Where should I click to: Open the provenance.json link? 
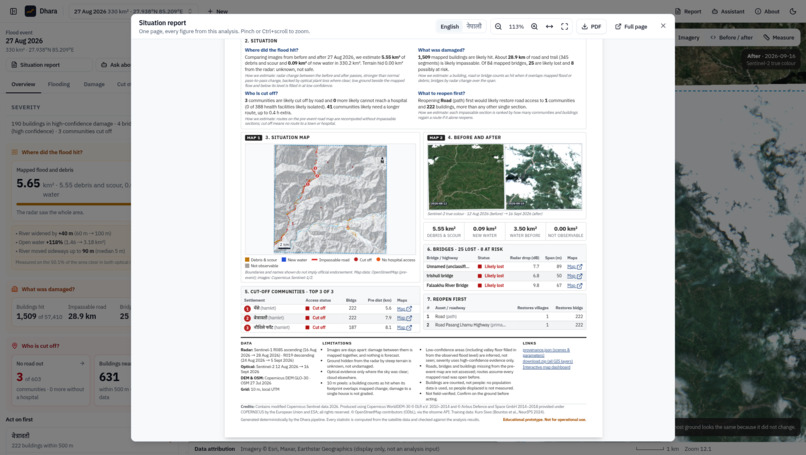tap(546, 353)
